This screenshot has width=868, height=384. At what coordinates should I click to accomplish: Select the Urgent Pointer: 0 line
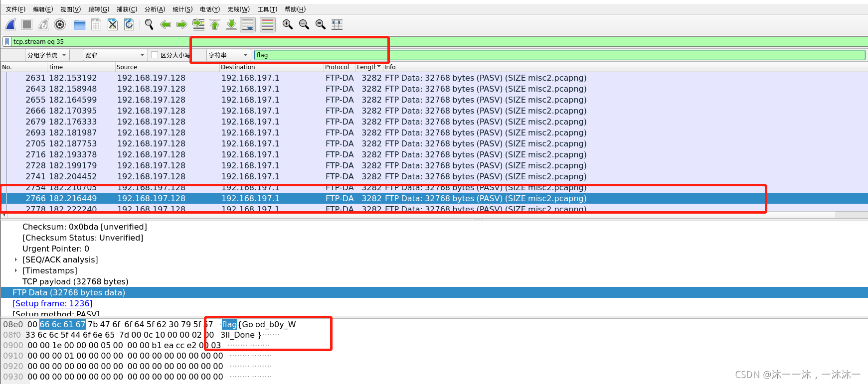(x=56, y=249)
